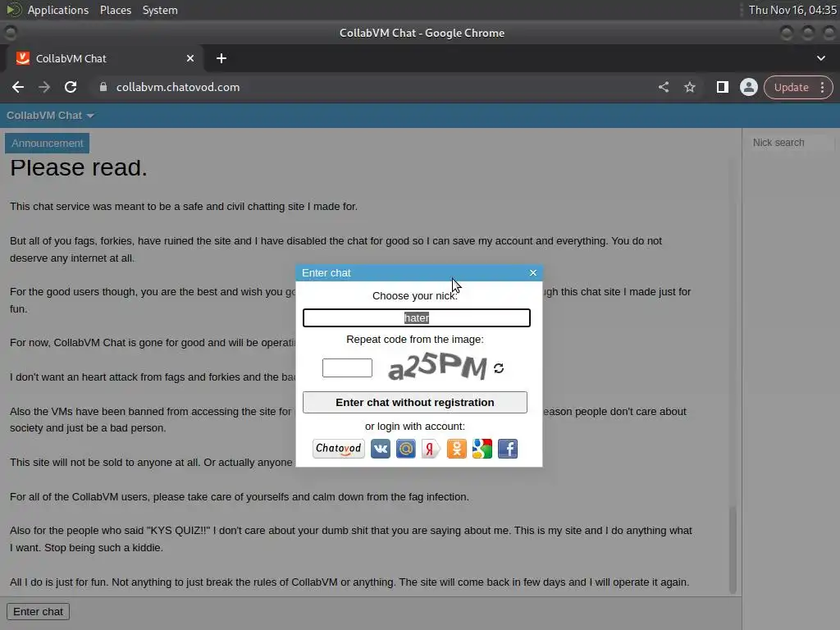Open the System menu
The image size is (840, 630).
[160, 10]
